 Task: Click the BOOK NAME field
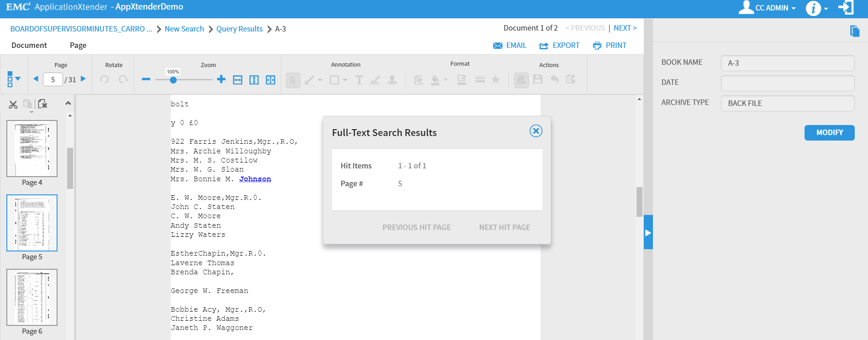coord(788,63)
